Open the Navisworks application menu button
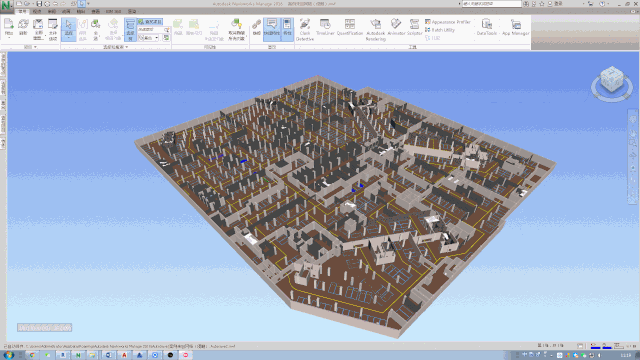This screenshot has width=640, height=360. [6, 7]
